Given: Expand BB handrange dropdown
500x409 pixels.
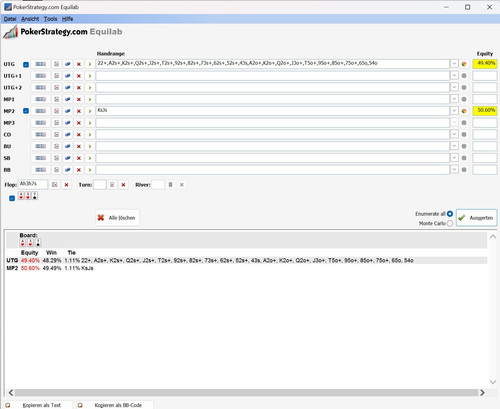Looking at the screenshot, I should (454, 169).
